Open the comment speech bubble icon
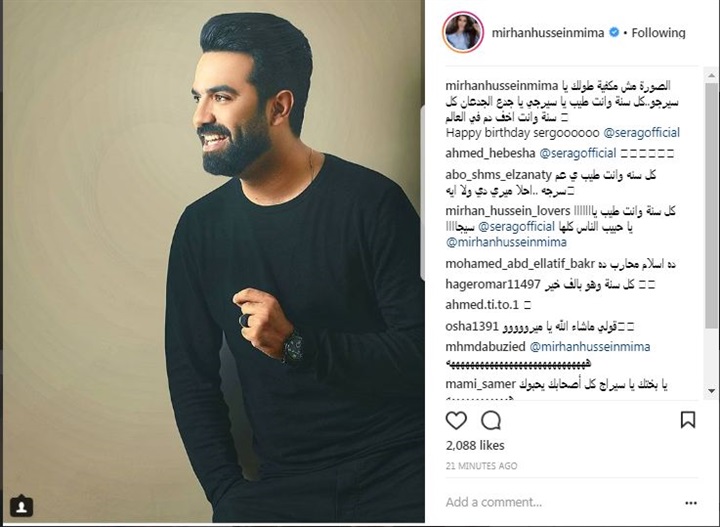 click(491, 420)
